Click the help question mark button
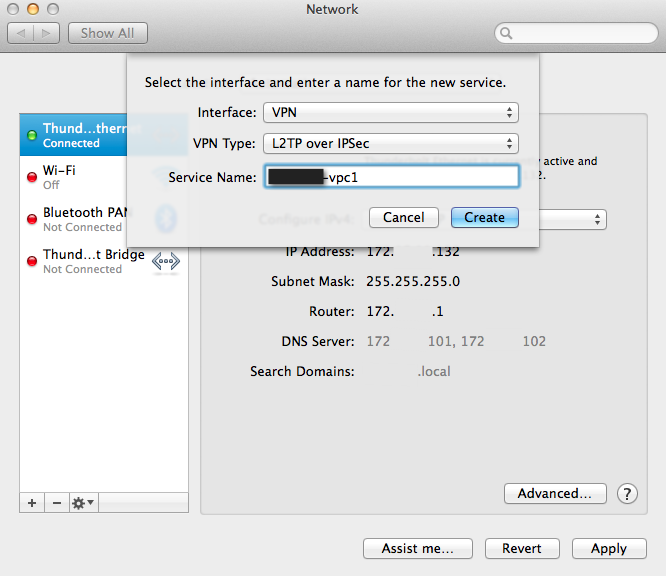This screenshot has height=576, width=666. click(627, 494)
